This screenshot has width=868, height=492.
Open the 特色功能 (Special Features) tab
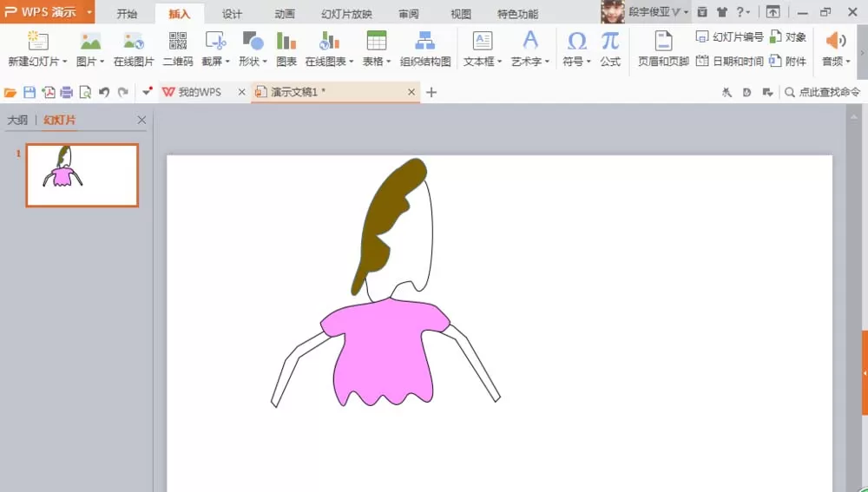517,14
